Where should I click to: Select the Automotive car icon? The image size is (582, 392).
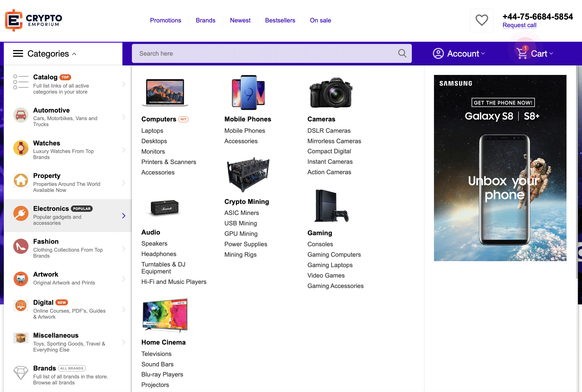coord(21,115)
